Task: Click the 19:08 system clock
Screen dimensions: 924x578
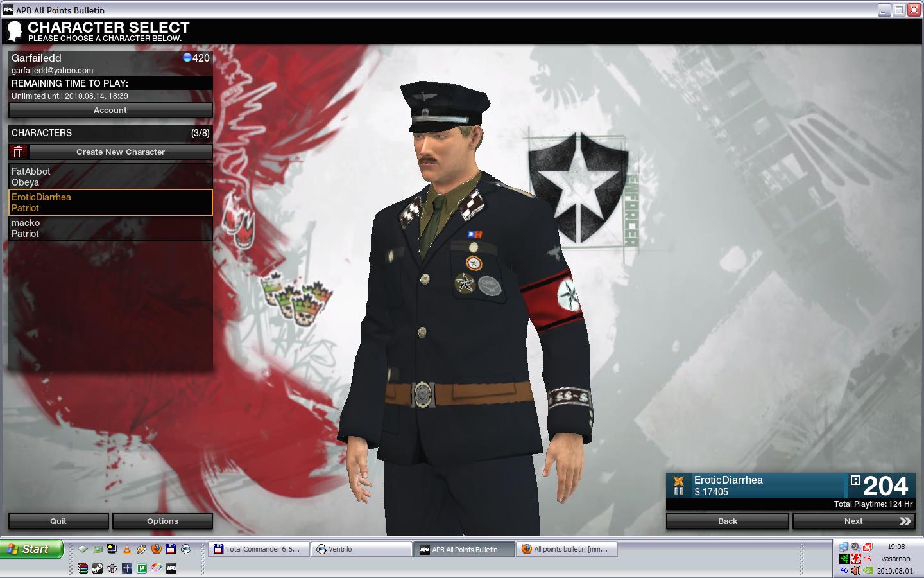Action: (x=896, y=547)
